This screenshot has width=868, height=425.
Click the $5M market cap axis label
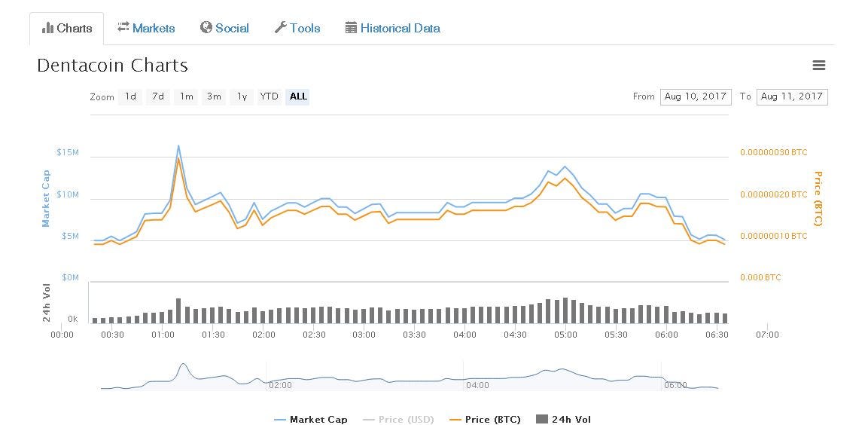pos(70,236)
